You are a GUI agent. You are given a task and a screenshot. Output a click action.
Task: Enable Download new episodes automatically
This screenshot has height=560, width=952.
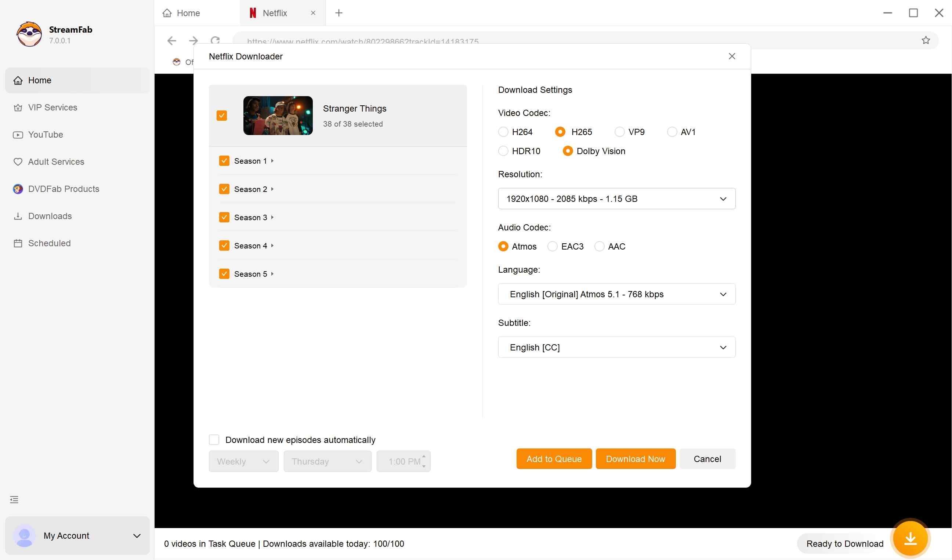point(214,439)
